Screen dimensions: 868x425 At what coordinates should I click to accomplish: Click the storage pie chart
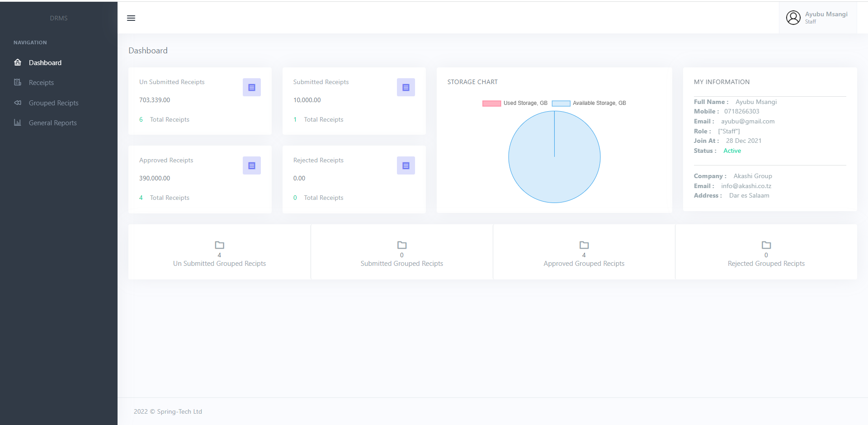click(x=554, y=157)
